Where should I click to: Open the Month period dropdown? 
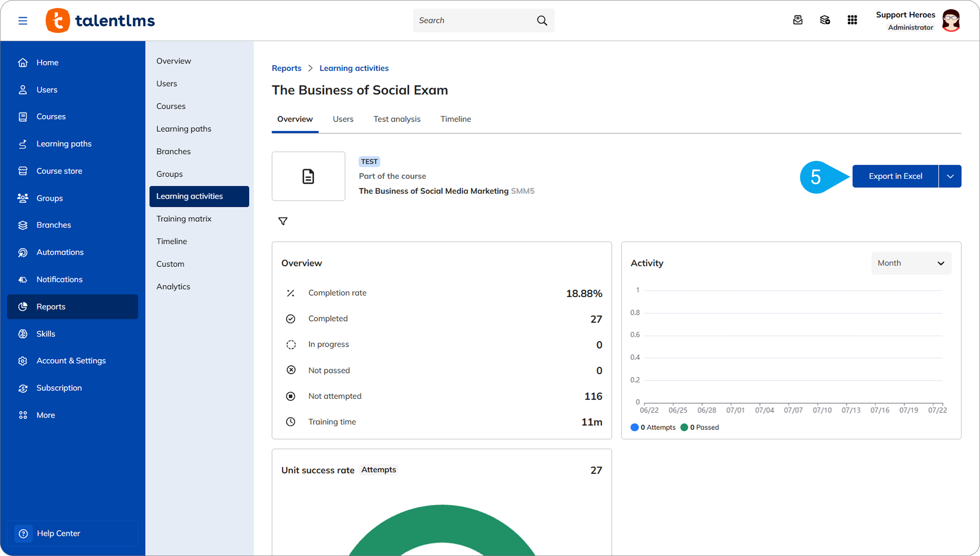(x=911, y=263)
